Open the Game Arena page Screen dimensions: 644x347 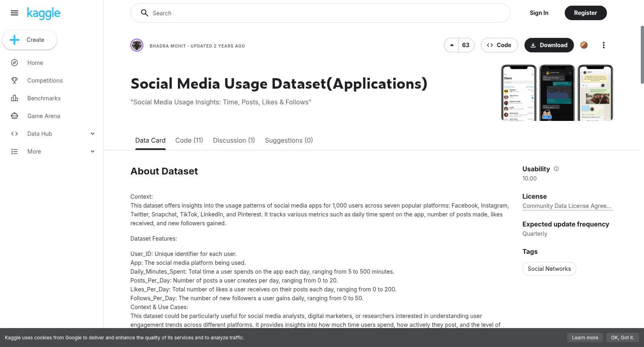coord(44,116)
